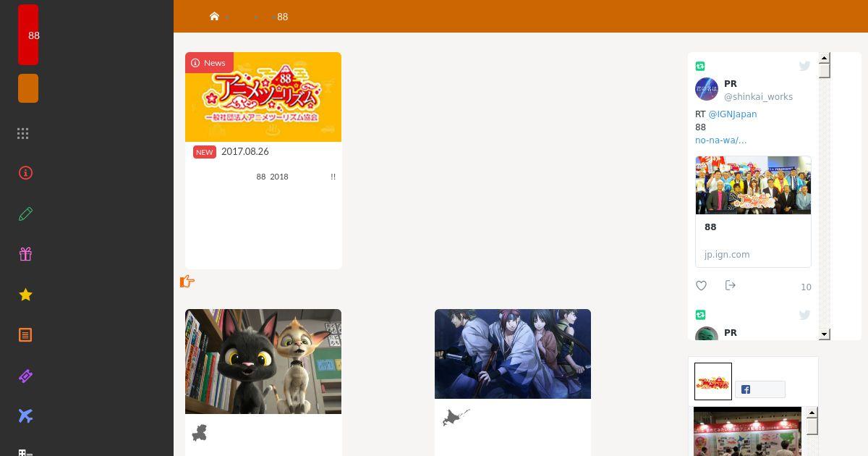Click the green retweet icon above second tweet
Image resolution: width=868 pixels, height=456 pixels.
700,315
